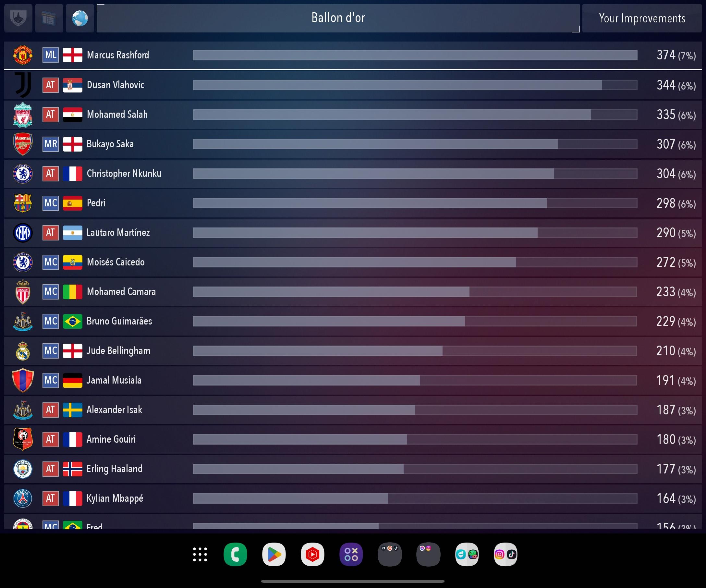Click the Barcelona crest beside Pedri
This screenshot has height=588, width=706.
[x=23, y=203]
